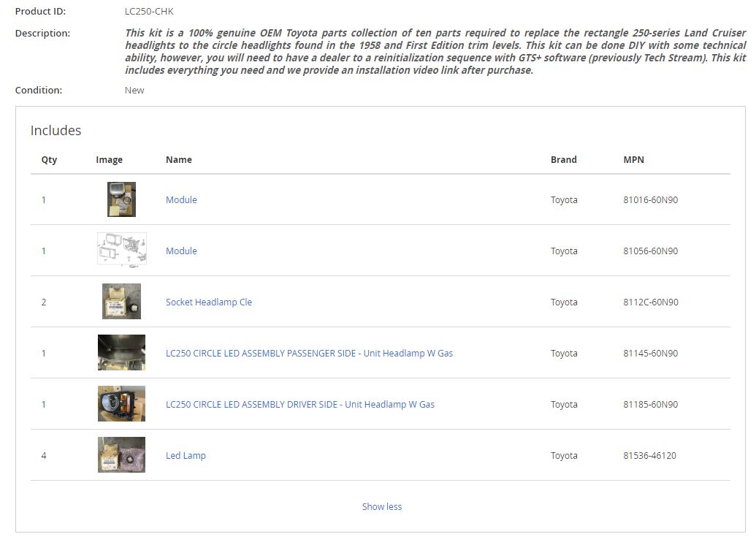Screen dimensions: 756x545
Task: Select MPN text 81536-46120
Action: [649, 455]
